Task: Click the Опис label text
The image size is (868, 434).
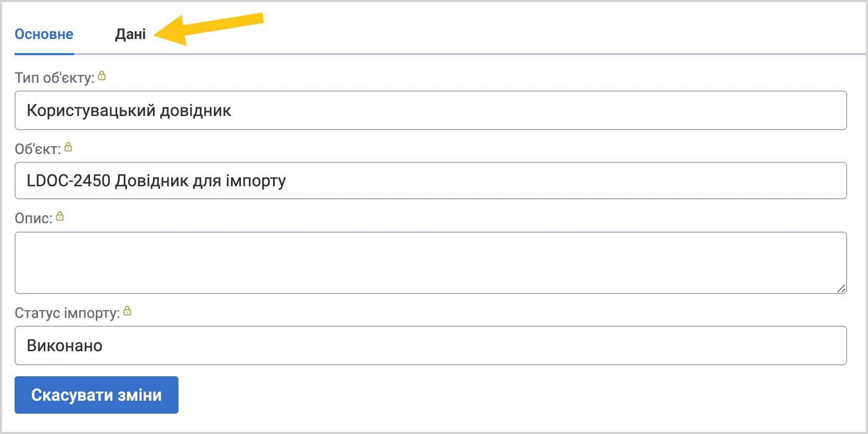Action: pyautogui.click(x=34, y=218)
